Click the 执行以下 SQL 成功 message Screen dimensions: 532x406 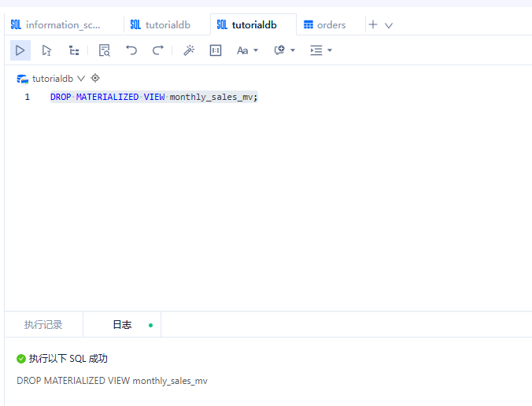point(68,359)
